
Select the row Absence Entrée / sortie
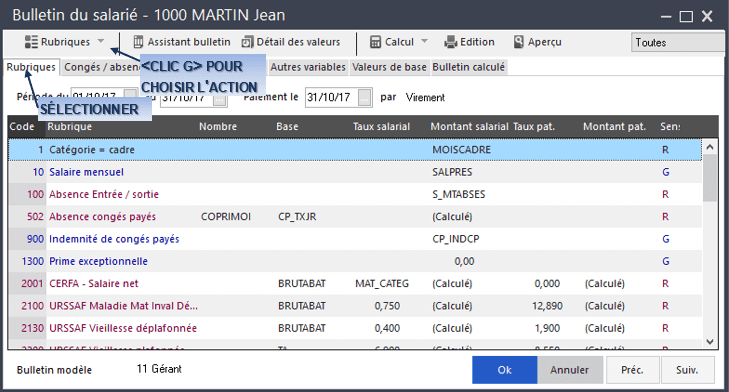[355, 194]
